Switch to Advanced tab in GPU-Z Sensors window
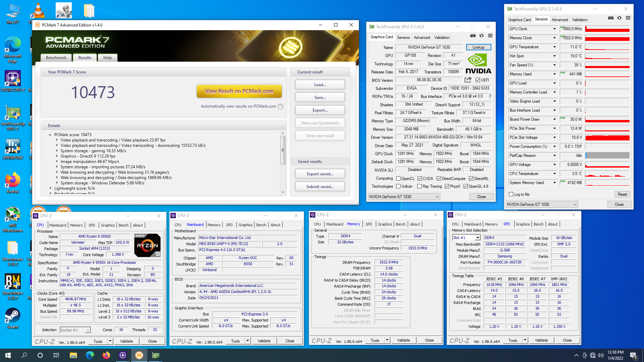Image resolution: width=644 pixels, height=362 pixels. (x=559, y=20)
